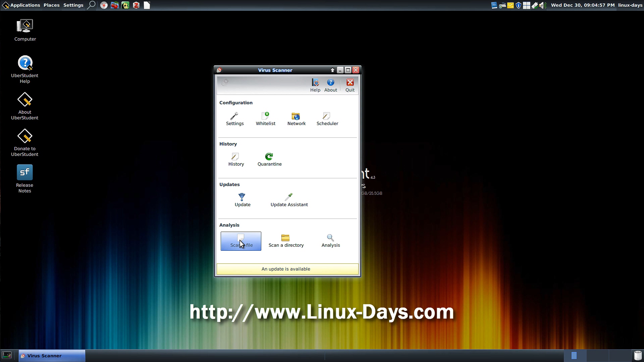
Task: Open the blank document launcher in panel
Action: 147,5
